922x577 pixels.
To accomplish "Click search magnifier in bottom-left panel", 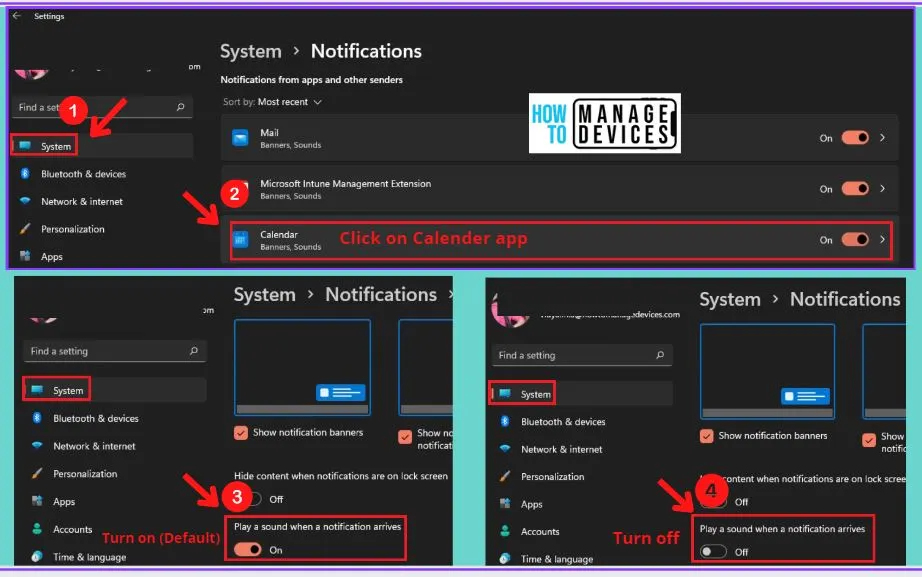I will click(193, 351).
